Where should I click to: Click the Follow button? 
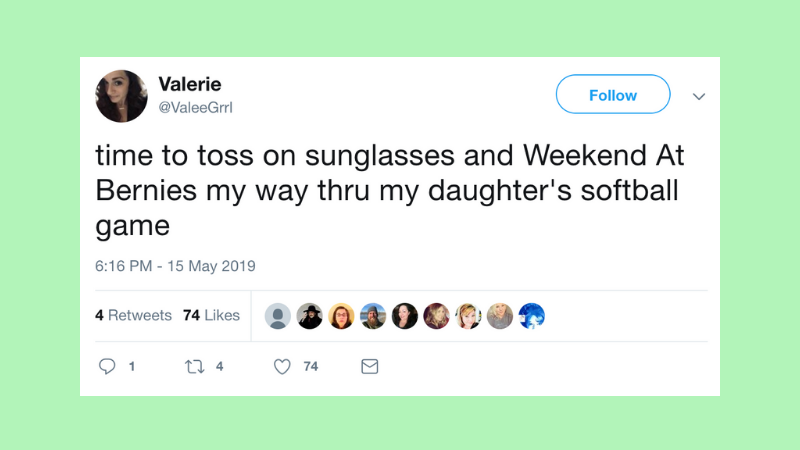(613, 95)
